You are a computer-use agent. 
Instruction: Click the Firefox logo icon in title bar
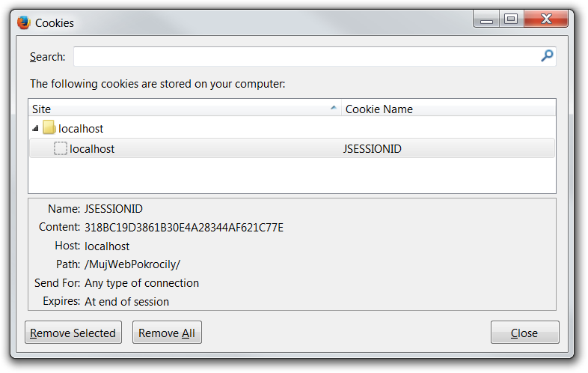[23, 22]
